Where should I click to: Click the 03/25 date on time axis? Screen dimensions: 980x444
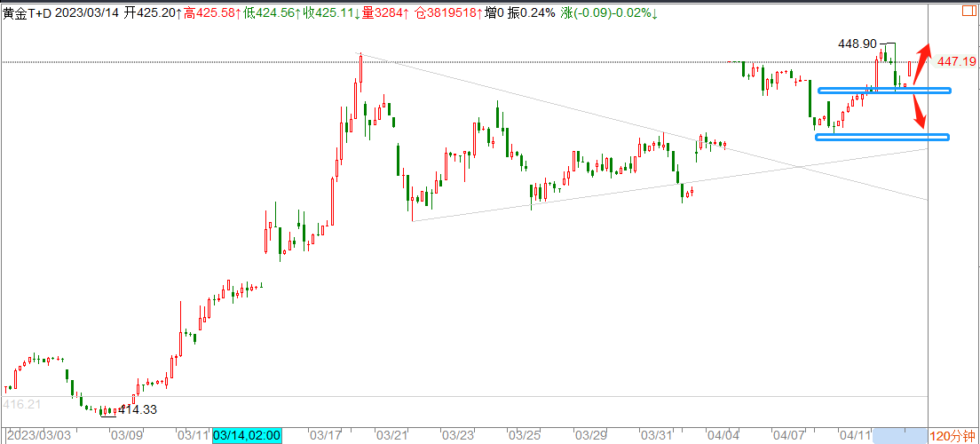[x=524, y=435]
